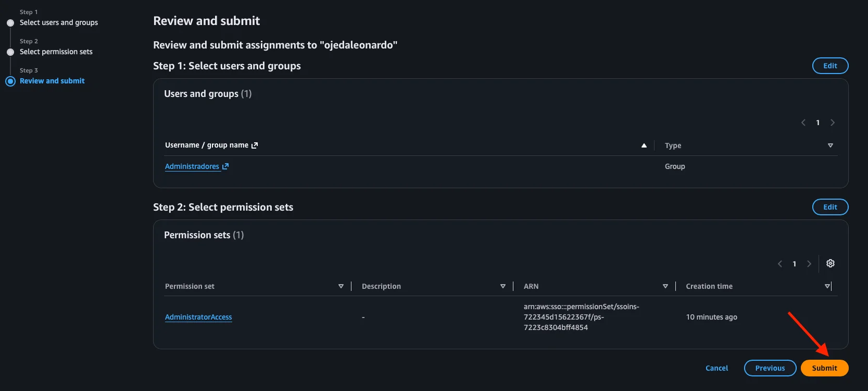Go back with the Previous button
Viewport: 868px width, 391px height.
(770, 368)
